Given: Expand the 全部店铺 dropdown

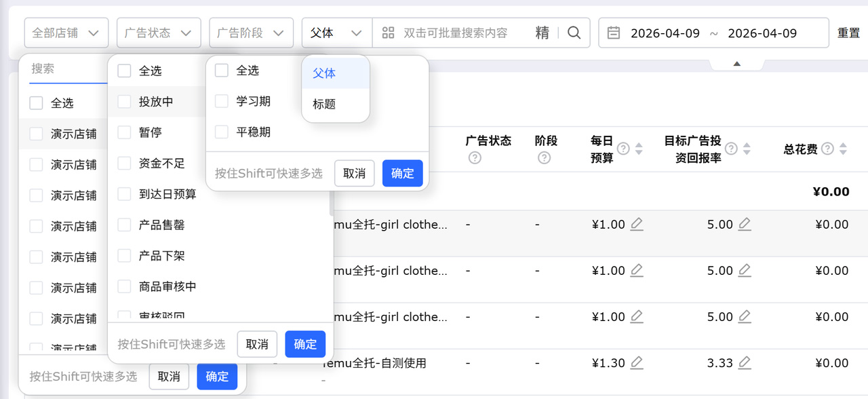Looking at the screenshot, I should tap(66, 33).
